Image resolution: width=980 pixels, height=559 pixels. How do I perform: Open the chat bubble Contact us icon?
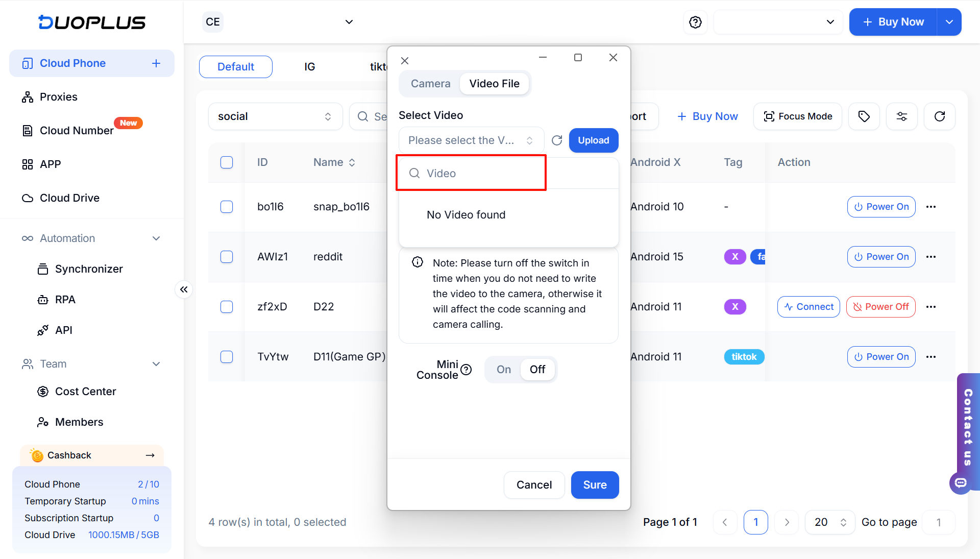pos(961,482)
